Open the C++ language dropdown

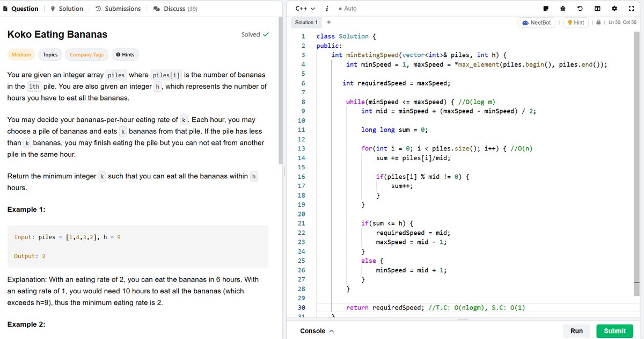click(305, 9)
